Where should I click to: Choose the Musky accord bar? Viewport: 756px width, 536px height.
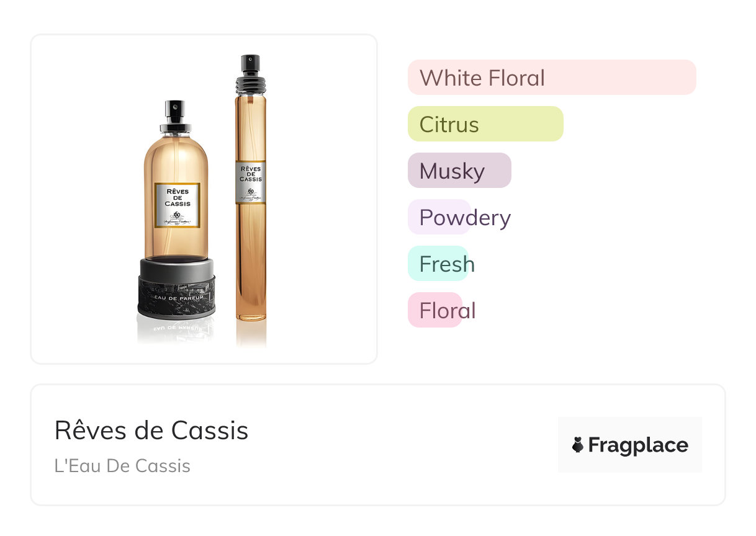(459, 171)
